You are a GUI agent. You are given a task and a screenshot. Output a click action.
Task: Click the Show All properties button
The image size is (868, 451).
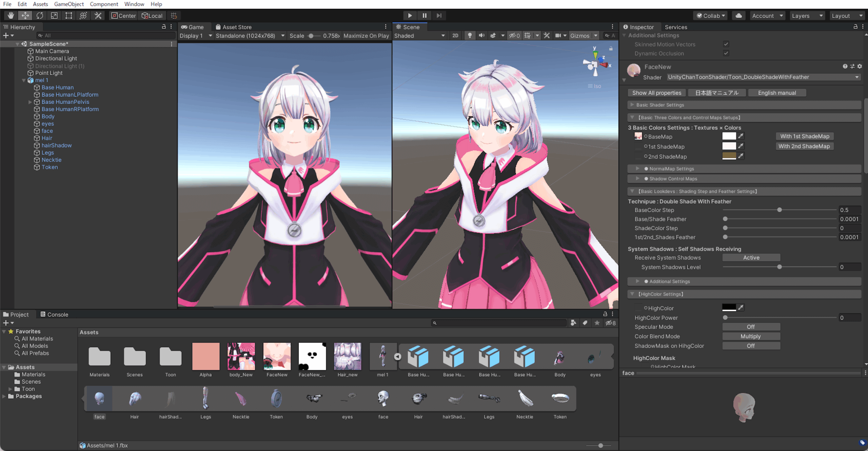click(656, 93)
